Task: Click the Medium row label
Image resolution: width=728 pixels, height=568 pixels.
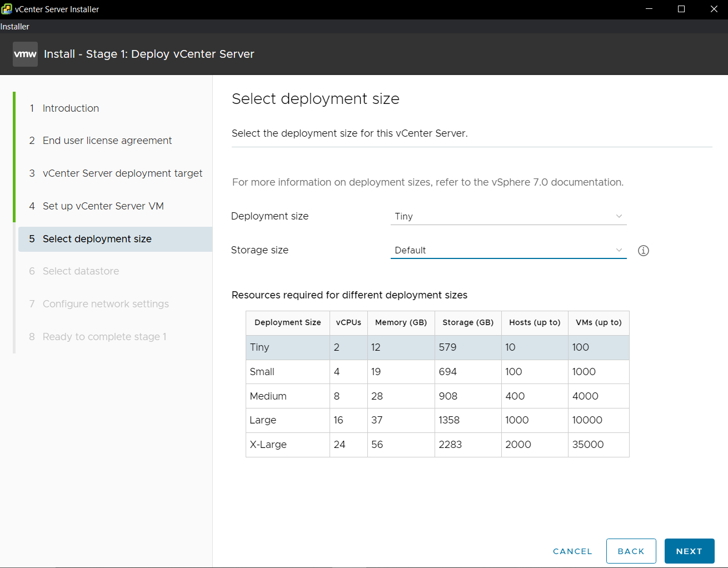Action: (x=268, y=396)
